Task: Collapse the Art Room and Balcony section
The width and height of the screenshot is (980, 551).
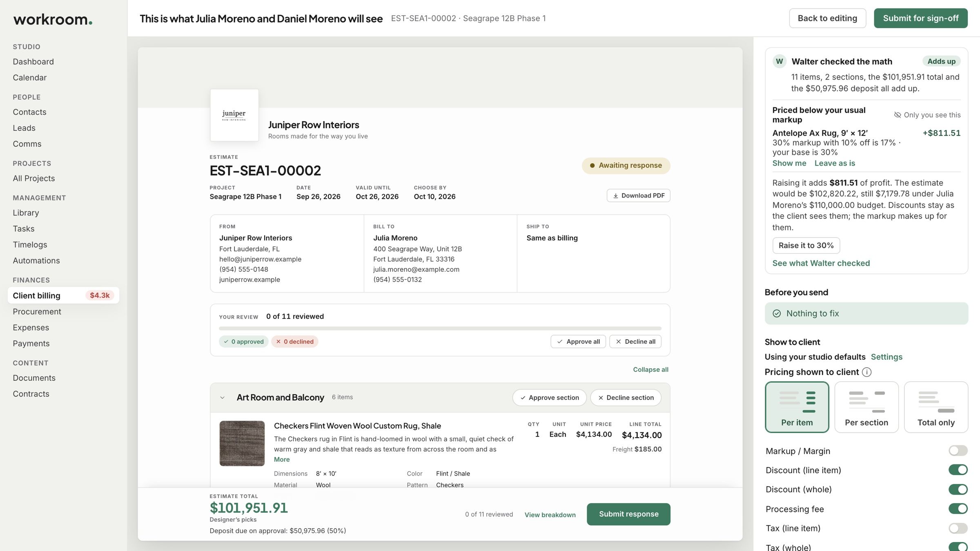Action: coord(223,398)
